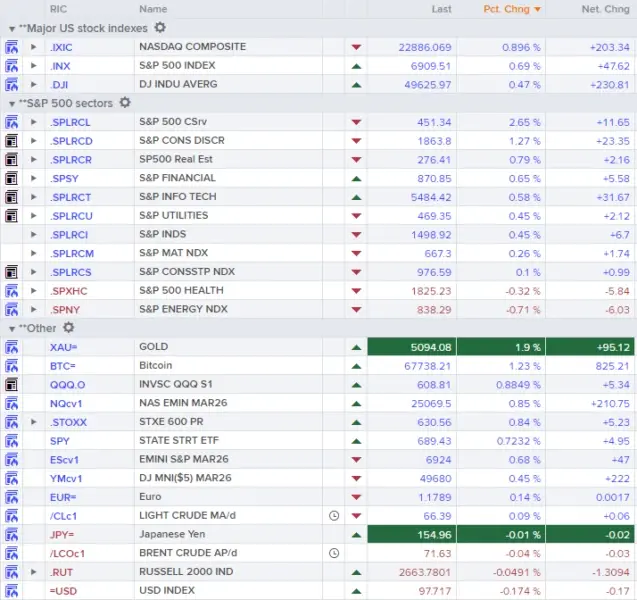Viewport: 637px width, 600px height.
Task: Select the 2.65 % percent change cell
Action: point(501,122)
